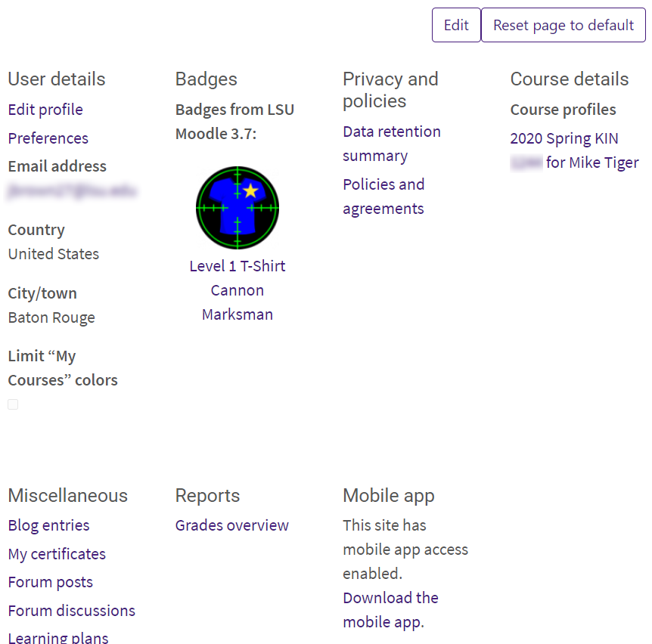View Grades overview report
This screenshot has width=652, height=644.
coord(232,525)
